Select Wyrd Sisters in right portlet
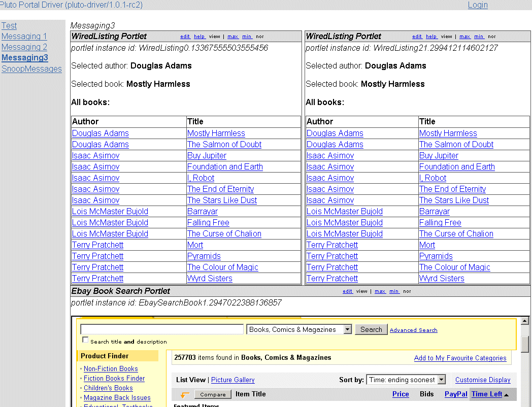The height and width of the screenshot is (407, 532). pyautogui.click(x=442, y=279)
